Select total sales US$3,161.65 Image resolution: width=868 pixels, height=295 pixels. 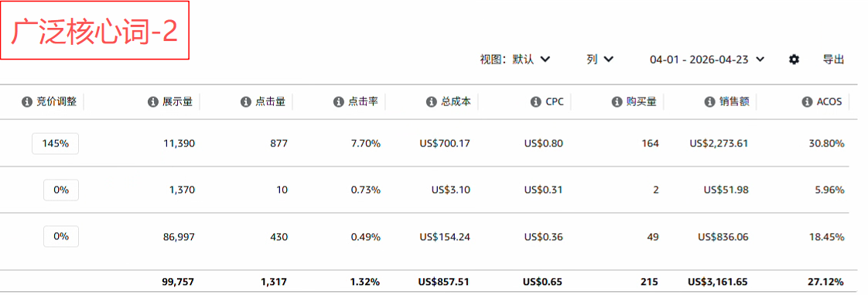click(718, 282)
